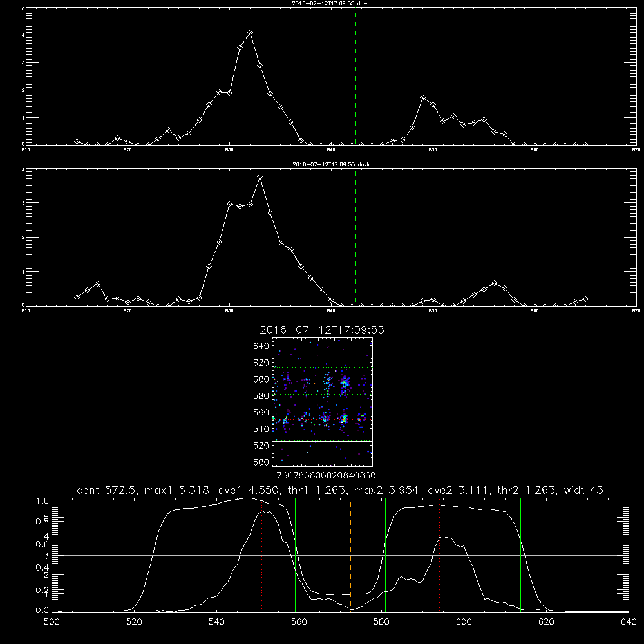Click the 'ave2 3.111' value
This screenshot has width=644, height=644.
459,490
